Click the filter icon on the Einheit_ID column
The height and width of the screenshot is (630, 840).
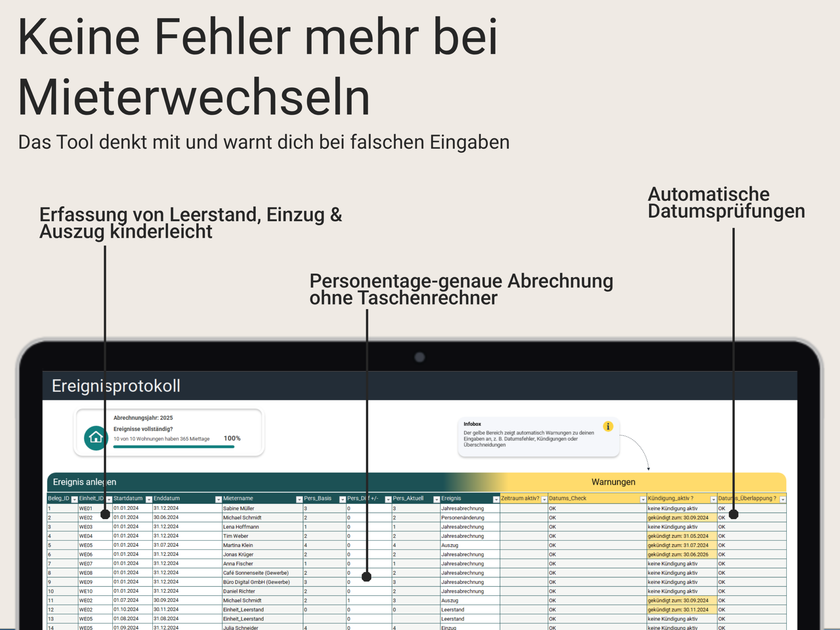tap(109, 499)
